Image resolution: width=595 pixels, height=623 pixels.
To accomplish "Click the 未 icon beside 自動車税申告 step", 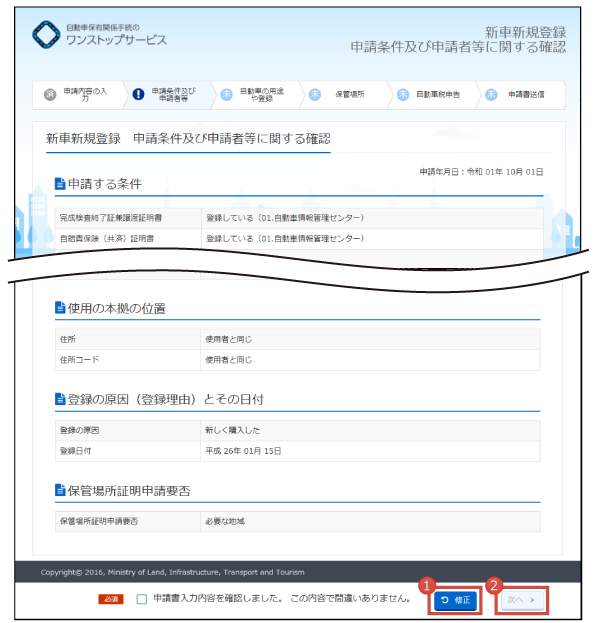I will pyautogui.click(x=403, y=94).
